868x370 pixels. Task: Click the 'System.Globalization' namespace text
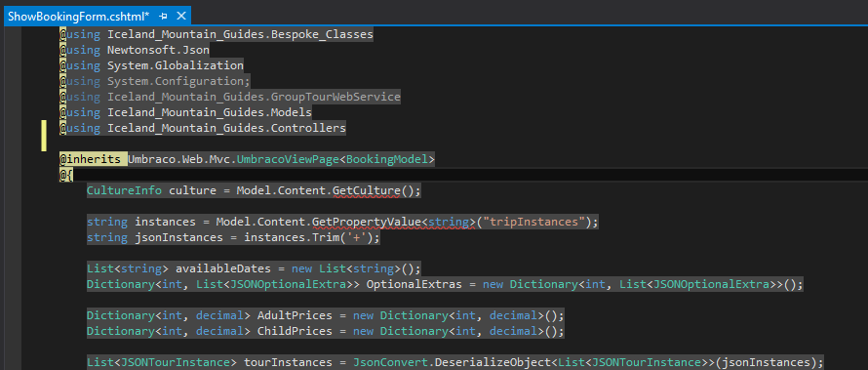pos(176,65)
